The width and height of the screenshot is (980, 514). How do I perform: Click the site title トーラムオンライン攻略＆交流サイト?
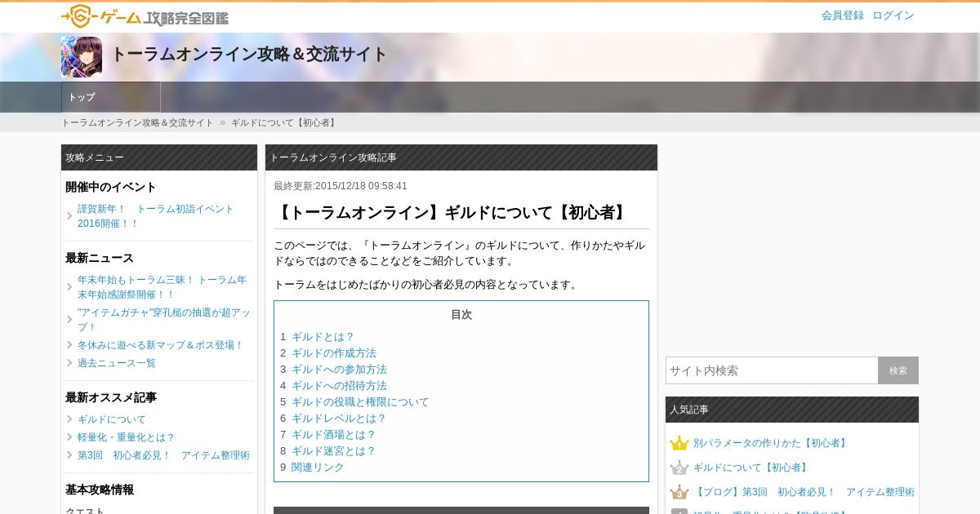[x=248, y=55]
